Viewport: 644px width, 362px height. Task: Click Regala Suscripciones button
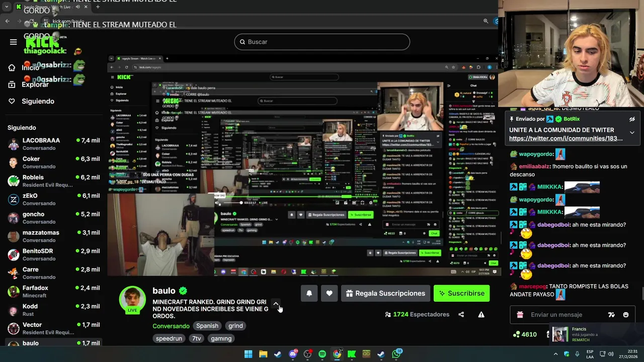click(x=386, y=294)
